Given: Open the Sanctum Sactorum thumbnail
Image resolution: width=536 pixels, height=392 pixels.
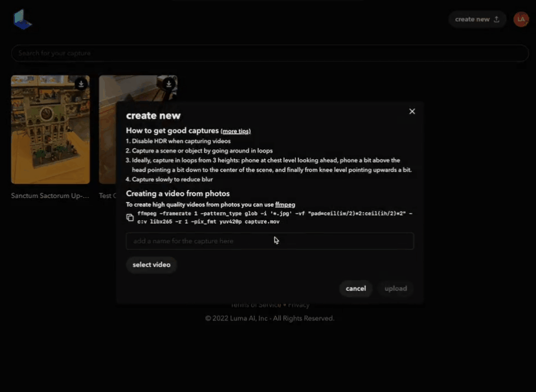Looking at the screenshot, I should pyautogui.click(x=50, y=129).
